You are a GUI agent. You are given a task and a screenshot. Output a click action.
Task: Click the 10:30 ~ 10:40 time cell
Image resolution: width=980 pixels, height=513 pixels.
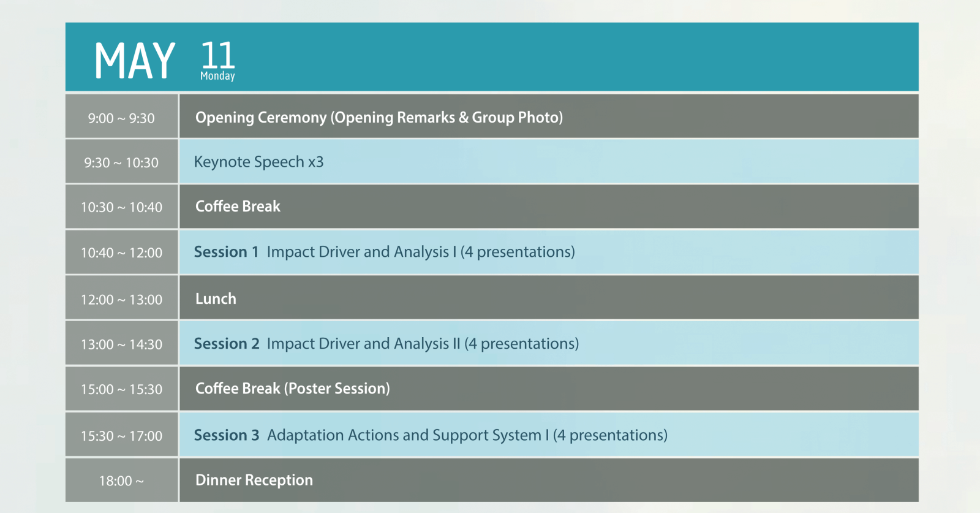click(121, 207)
